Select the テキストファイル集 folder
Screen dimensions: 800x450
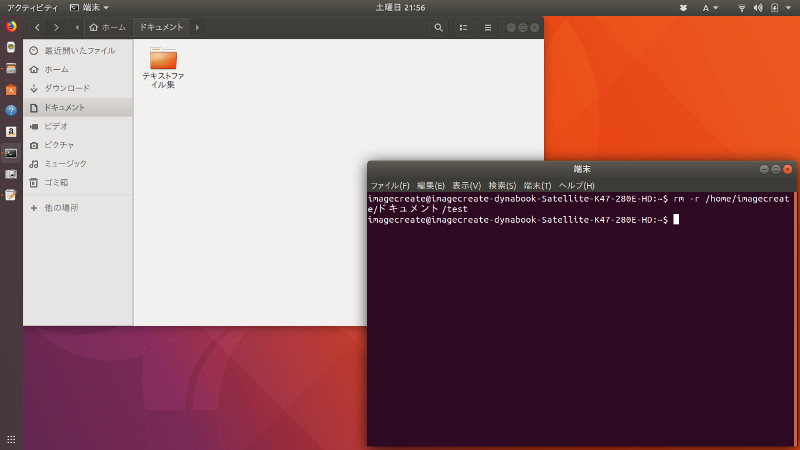(x=163, y=68)
